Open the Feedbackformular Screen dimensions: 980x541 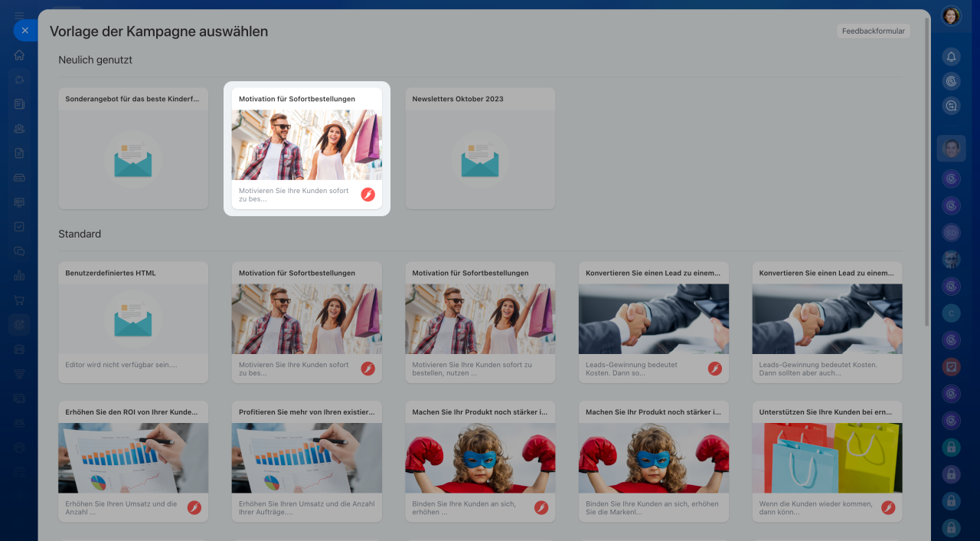tap(874, 31)
